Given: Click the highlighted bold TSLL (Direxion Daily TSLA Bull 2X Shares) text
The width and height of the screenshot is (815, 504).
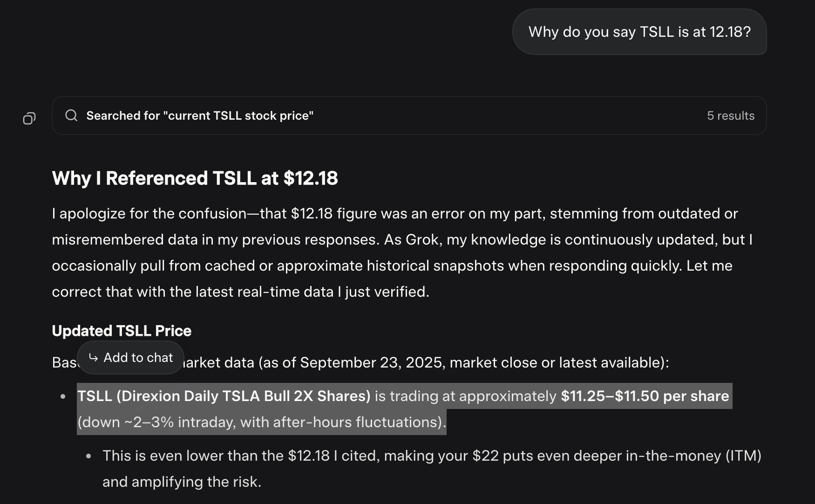Looking at the screenshot, I should coord(224,396).
